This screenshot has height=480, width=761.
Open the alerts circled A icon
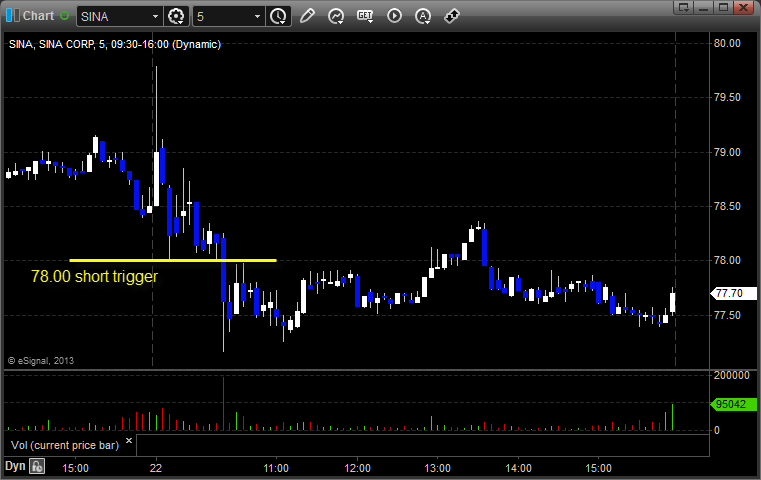(423, 16)
